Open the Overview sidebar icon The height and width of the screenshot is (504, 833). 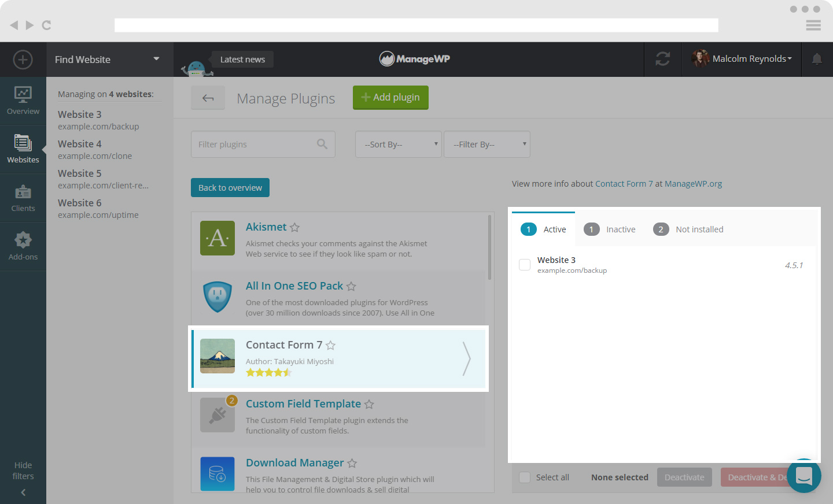[23, 101]
